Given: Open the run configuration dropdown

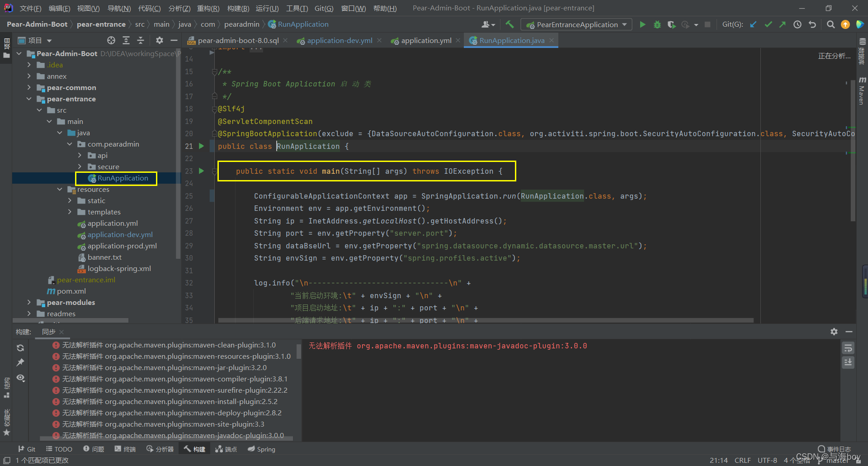Looking at the screenshot, I should tap(576, 24).
